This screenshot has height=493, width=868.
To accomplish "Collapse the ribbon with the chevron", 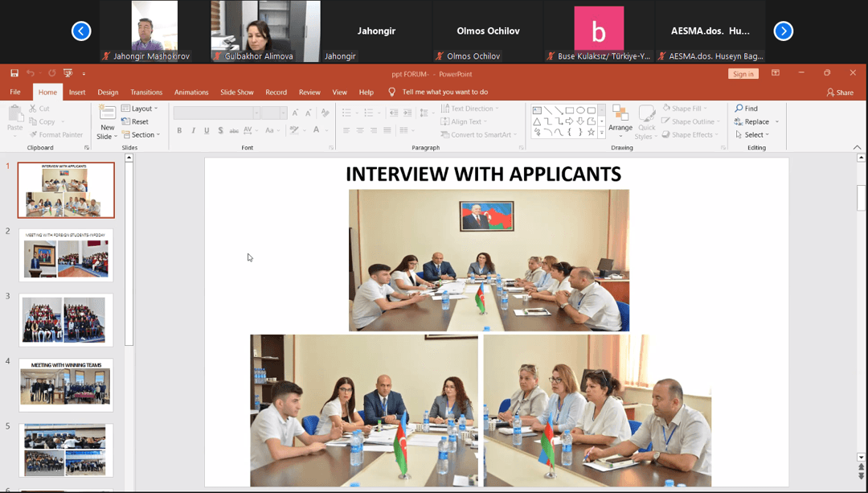I will point(857,147).
